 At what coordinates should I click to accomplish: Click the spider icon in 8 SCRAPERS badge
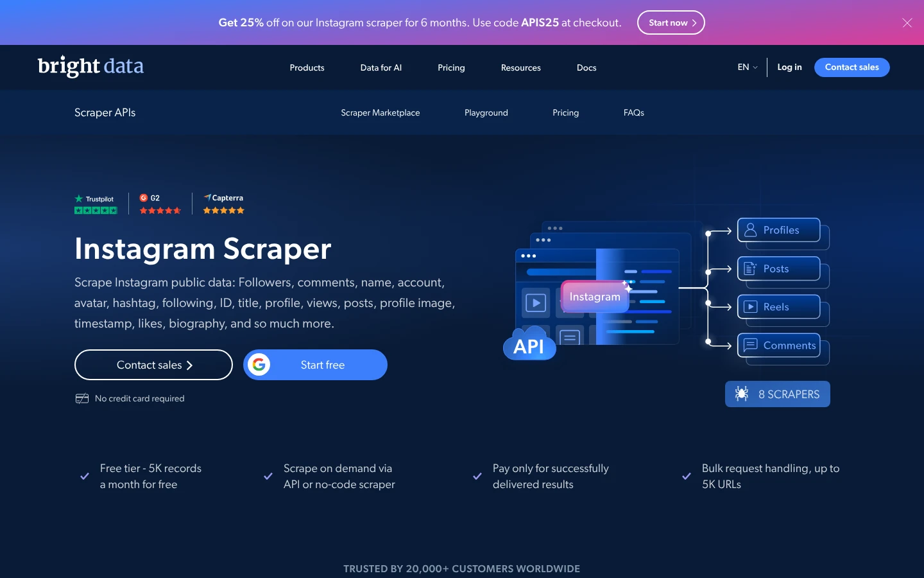pos(742,394)
